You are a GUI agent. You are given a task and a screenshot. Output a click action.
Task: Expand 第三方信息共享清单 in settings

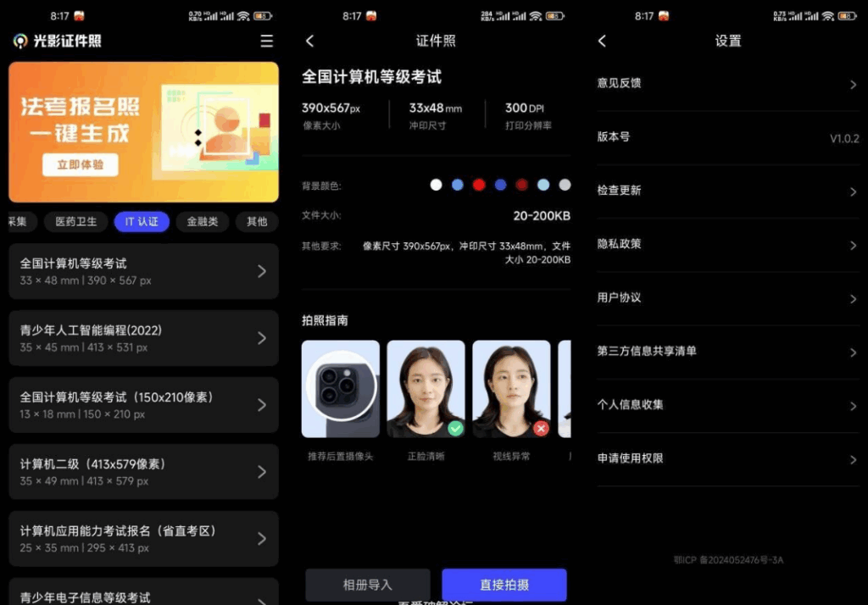click(854, 352)
